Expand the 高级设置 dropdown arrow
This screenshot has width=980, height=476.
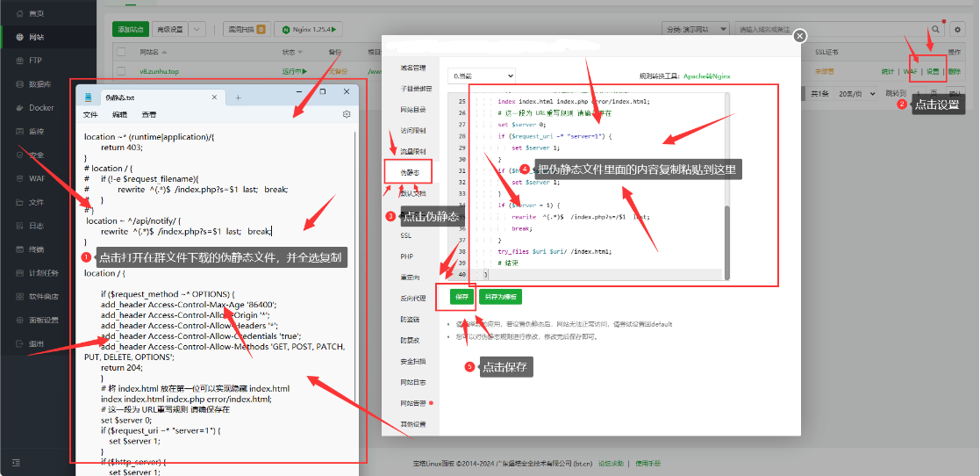pos(197,29)
